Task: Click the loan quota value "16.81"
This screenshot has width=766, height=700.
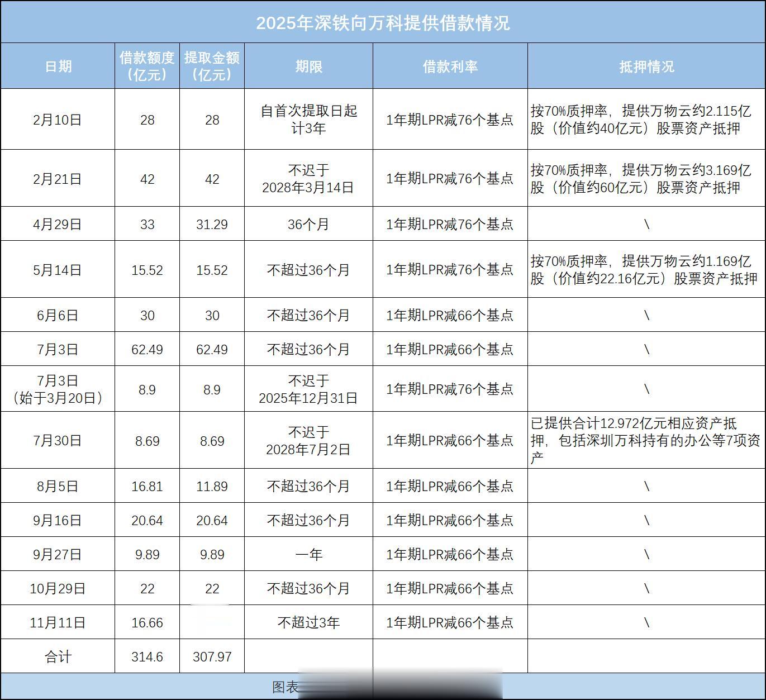Action: pos(147,486)
